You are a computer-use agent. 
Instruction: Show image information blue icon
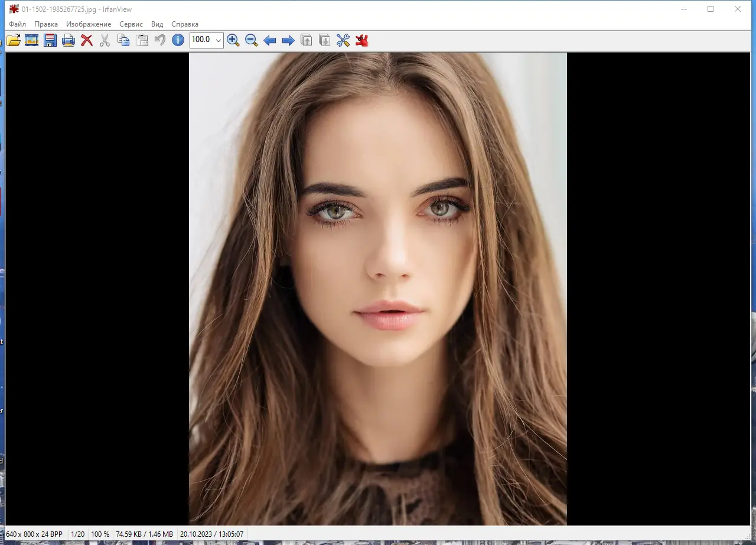178,40
